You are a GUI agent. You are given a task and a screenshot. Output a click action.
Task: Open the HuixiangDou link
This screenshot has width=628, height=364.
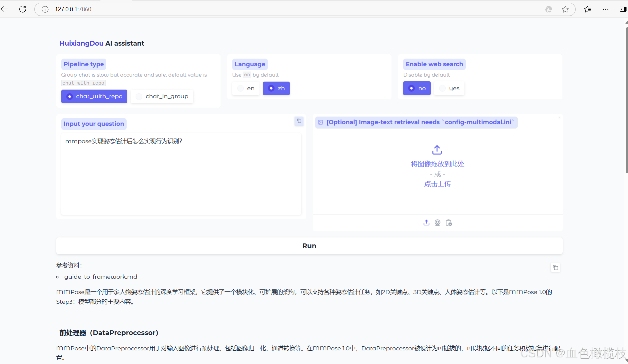click(x=81, y=43)
